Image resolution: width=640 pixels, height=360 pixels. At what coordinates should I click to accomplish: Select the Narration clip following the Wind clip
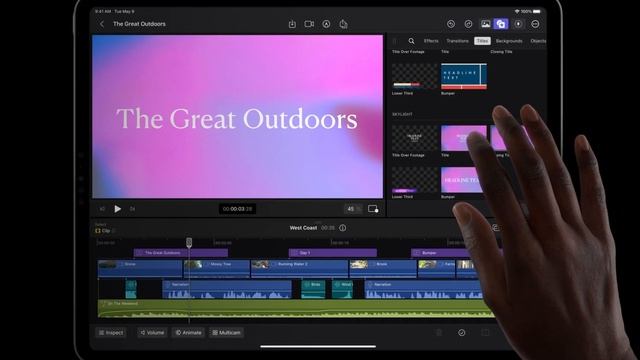(423, 289)
